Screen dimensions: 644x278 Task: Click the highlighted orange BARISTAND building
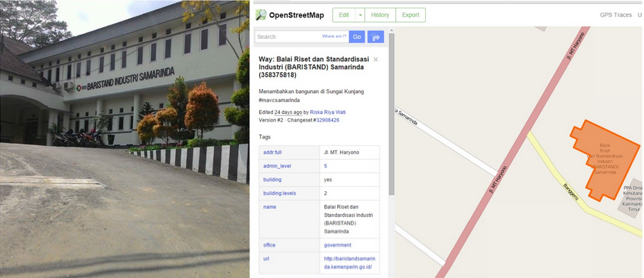[605, 161]
